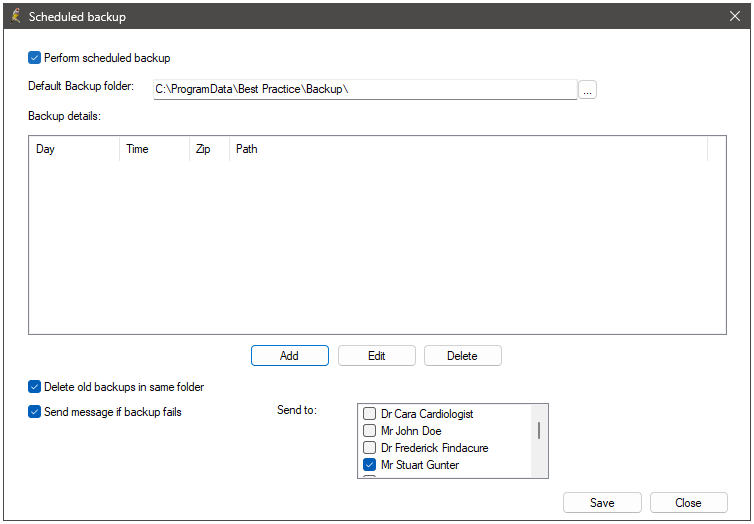This screenshot has height=524, width=754.
Task: Uncheck Send message if backup fails
Action: point(34,412)
